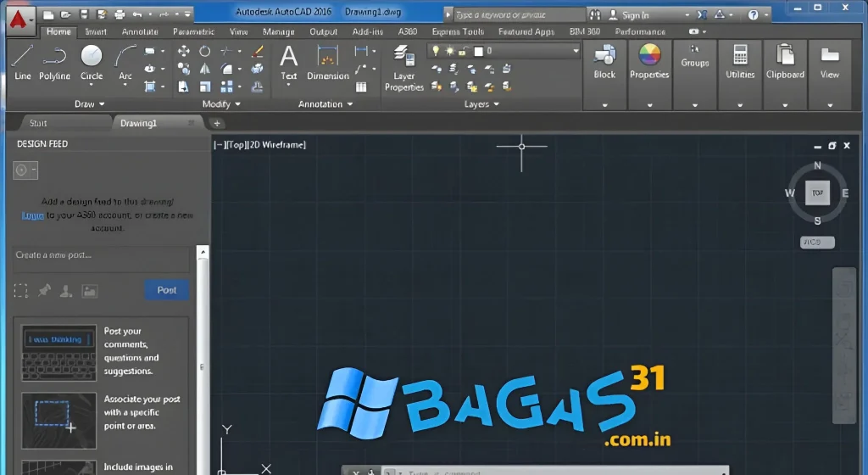Click the attach image icon in Design Feed
The height and width of the screenshot is (475, 868).
tap(90, 291)
